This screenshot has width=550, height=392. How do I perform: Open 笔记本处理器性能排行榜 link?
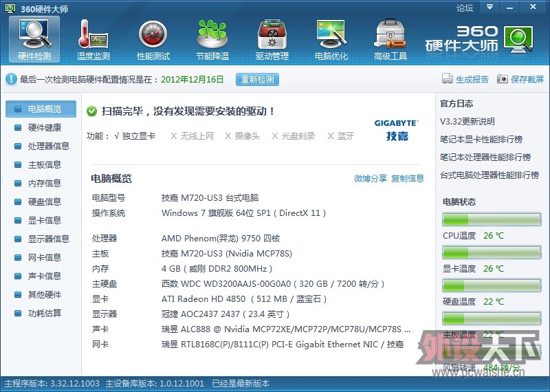click(x=485, y=157)
